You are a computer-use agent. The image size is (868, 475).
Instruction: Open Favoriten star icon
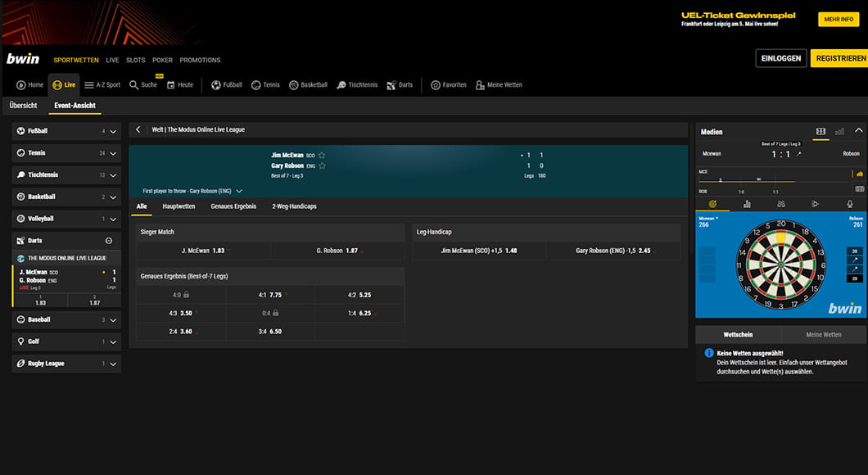point(436,85)
